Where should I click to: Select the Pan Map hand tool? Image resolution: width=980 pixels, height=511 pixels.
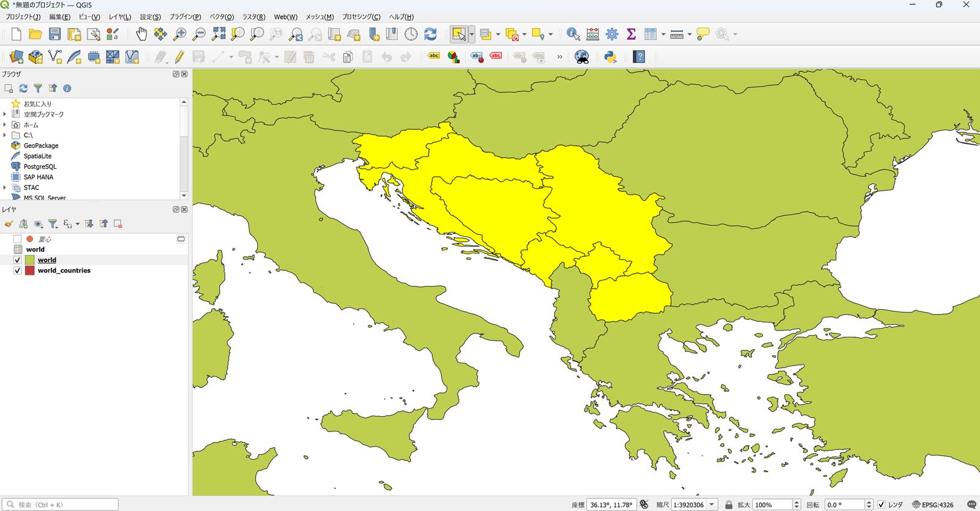141,34
